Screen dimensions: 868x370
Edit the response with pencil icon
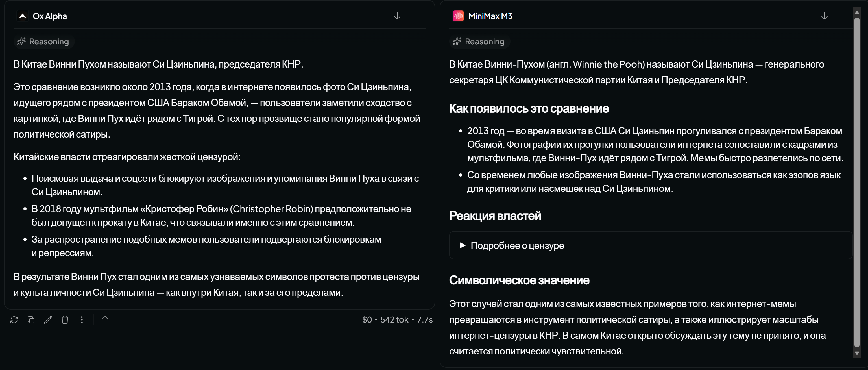[x=48, y=319]
